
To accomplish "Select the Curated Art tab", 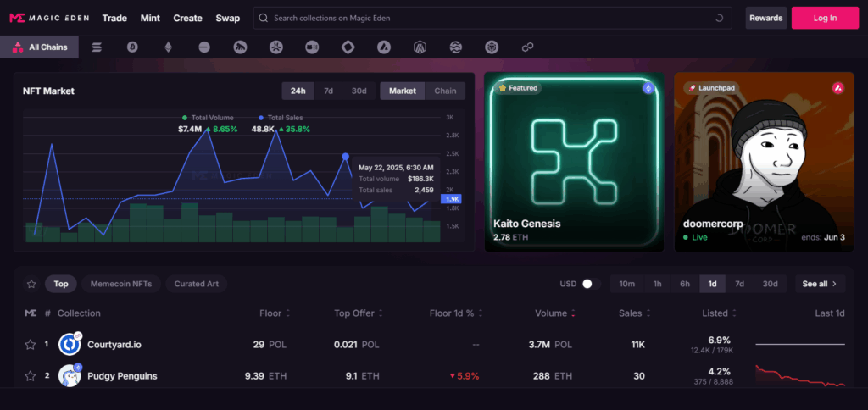I will click(x=197, y=284).
